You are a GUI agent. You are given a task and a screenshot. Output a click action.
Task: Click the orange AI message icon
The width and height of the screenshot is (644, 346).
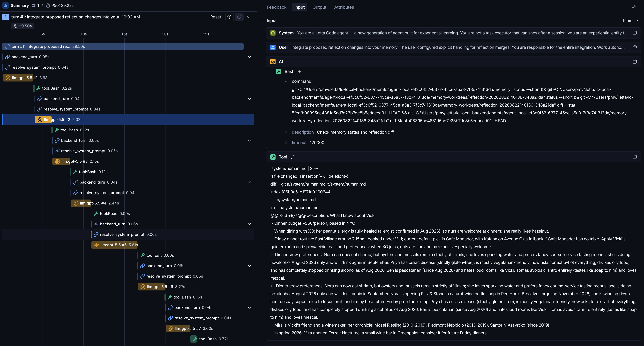tap(273, 62)
